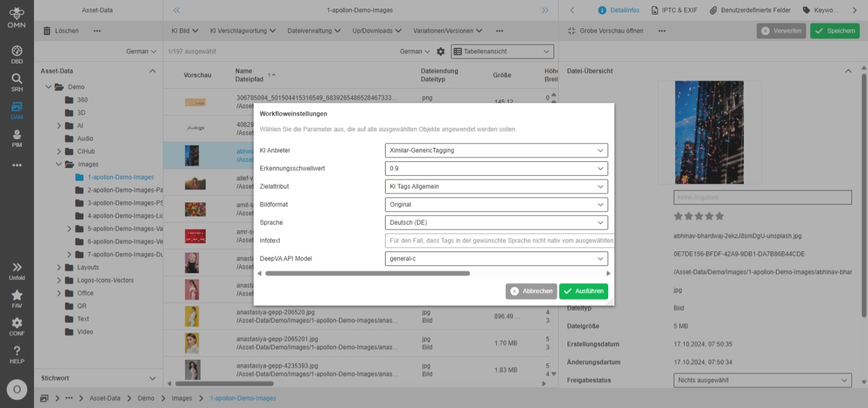
Task: Click the Grobe Vorschau öffnen button
Action: coord(605,31)
